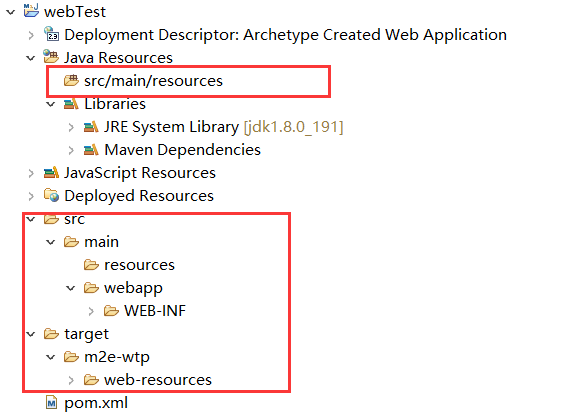Expand the Deployed Resources node
Viewport: 577px width, 416px height.
tap(31, 196)
